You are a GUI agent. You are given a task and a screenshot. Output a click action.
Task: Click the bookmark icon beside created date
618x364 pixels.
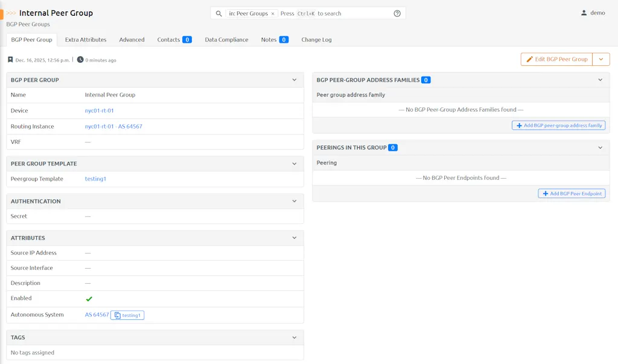click(x=10, y=60)
